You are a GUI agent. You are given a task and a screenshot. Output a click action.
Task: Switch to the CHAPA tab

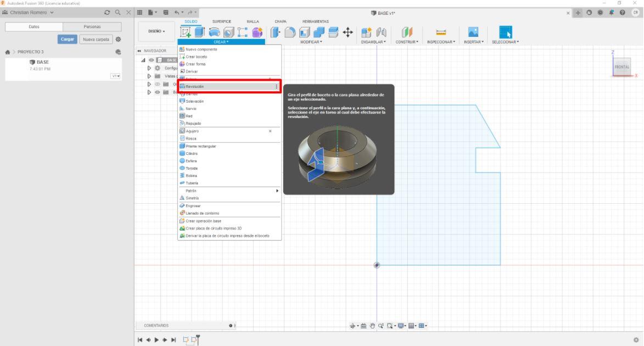click(x=281, y=21)
